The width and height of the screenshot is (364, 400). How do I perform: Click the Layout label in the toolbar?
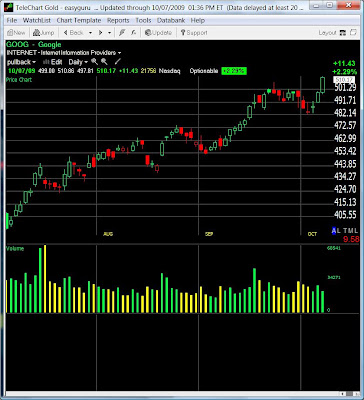coord(327,33)
